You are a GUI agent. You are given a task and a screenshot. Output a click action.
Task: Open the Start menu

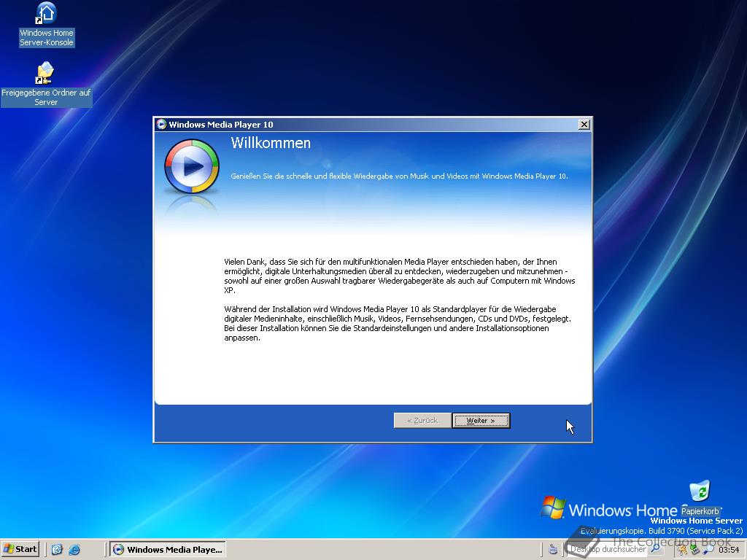pyautogui.click(x=20, y=549)
